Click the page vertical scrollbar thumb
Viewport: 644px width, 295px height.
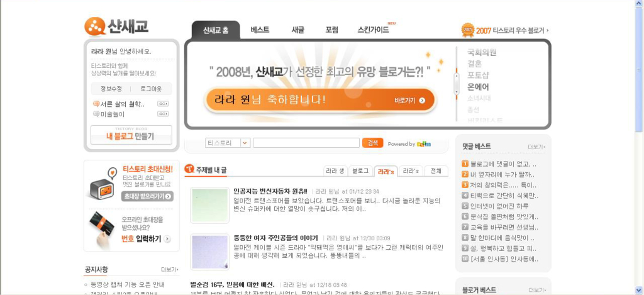click(639, 69)
